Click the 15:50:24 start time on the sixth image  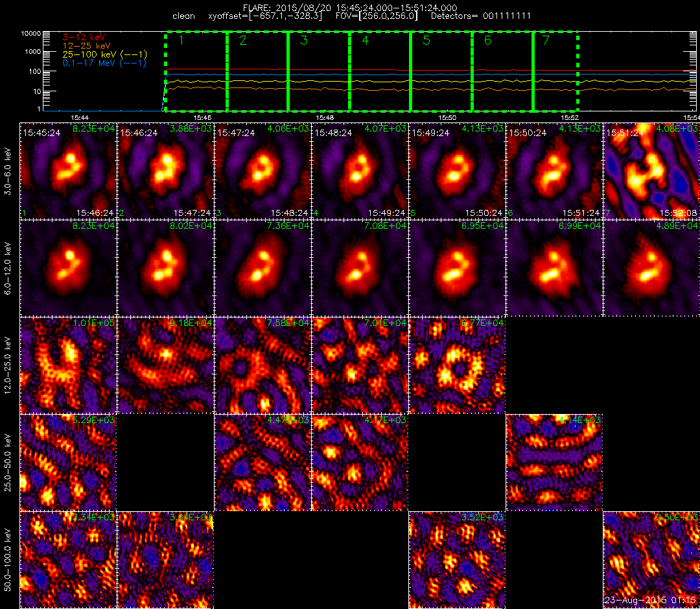[528, 133]
